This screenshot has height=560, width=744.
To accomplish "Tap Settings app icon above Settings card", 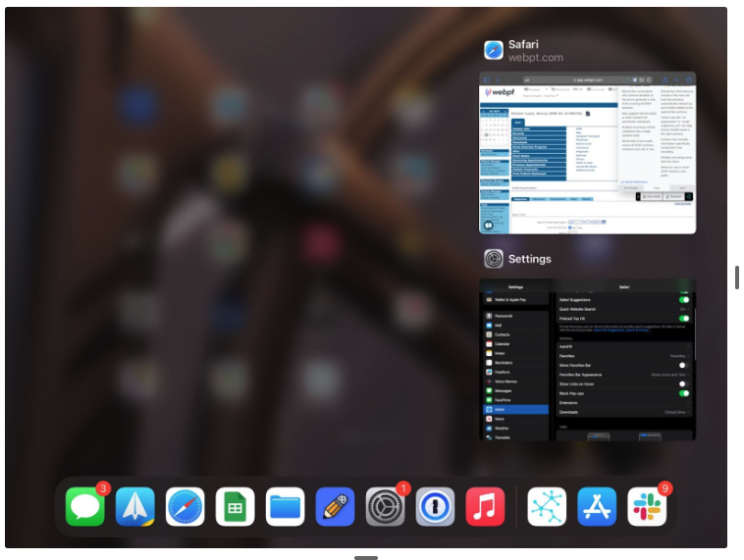I will 494,259.
